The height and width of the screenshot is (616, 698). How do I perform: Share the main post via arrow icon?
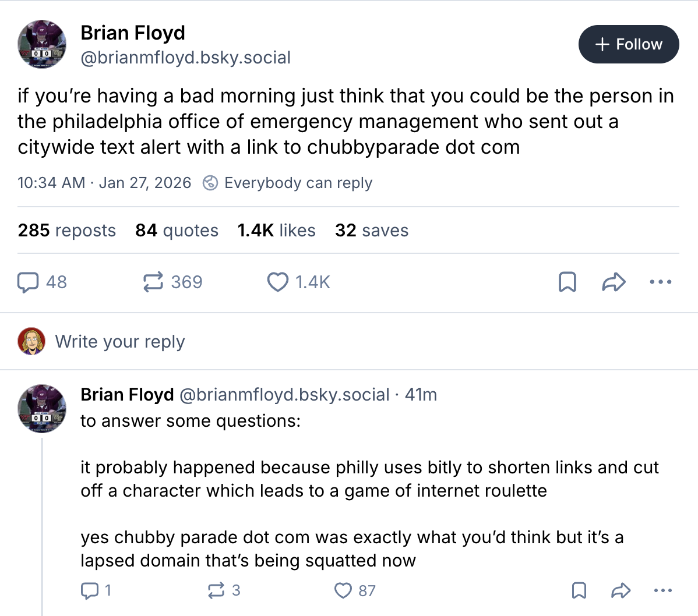(614, 282)
